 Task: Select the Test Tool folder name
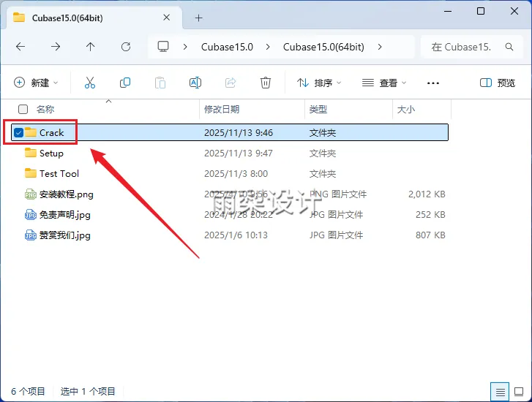click(x=59, y=173)
